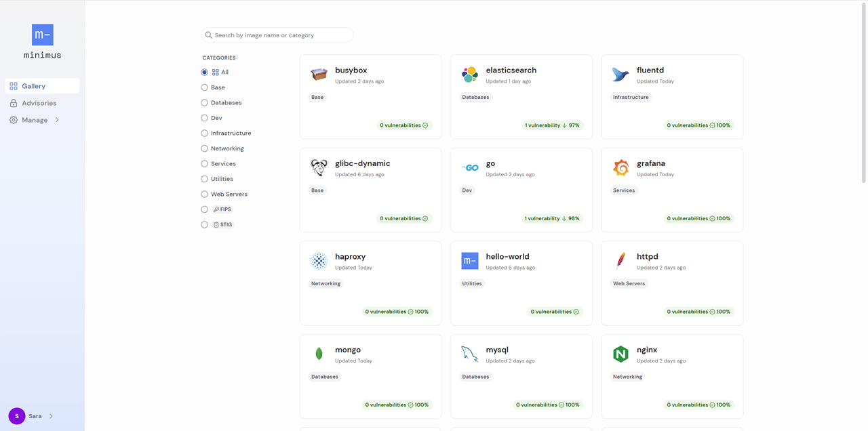868x431 pixels.
Task: Click the Web Servers tag on httpd card
Action: pyautogui.click(x=629, y=283)
